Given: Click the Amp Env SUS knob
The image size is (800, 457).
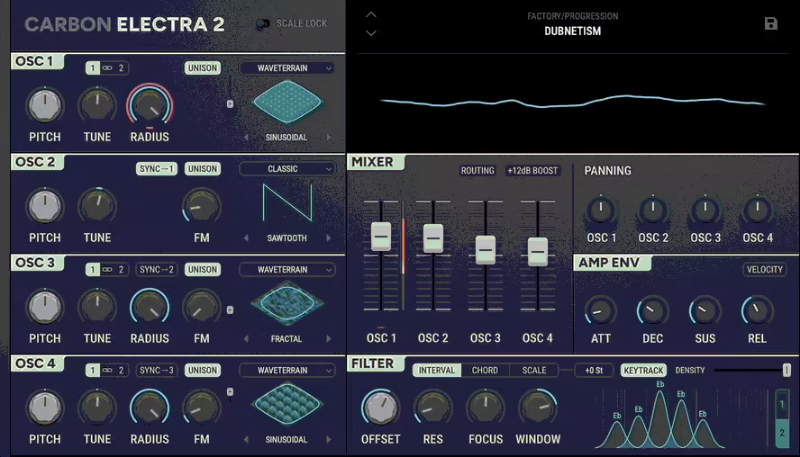Looking at the screenshot, I should pyautogui.click(x=705, y=311).
